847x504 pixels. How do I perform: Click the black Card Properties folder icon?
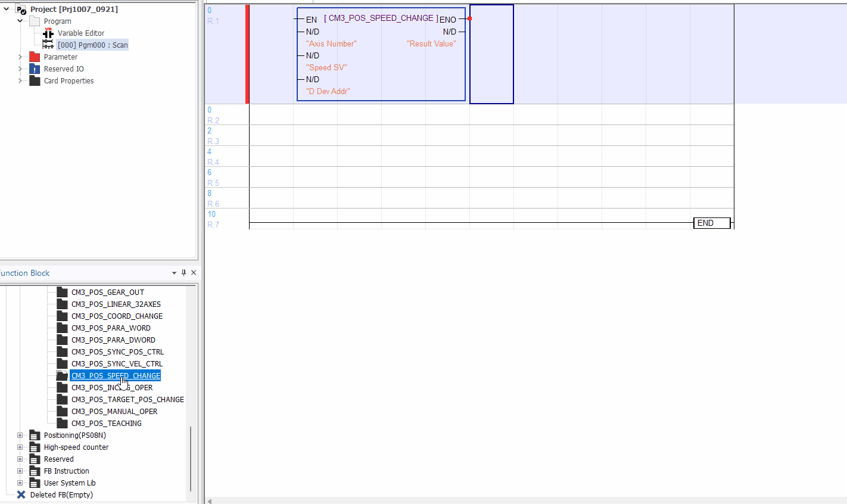click(35, 81)
